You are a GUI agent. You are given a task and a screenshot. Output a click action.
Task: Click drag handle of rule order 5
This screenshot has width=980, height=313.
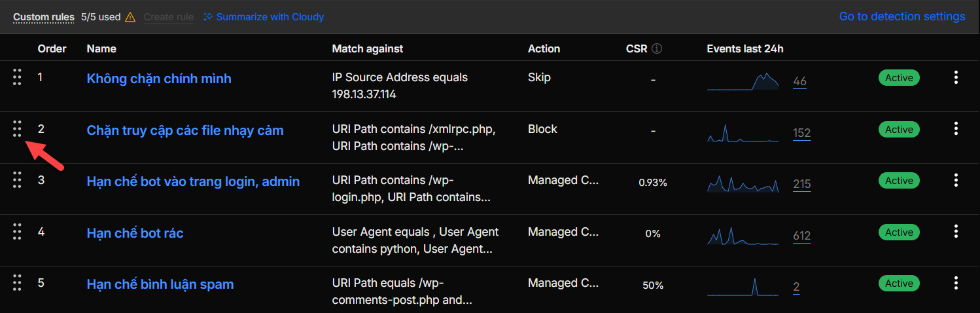click(x=17, y=283)
